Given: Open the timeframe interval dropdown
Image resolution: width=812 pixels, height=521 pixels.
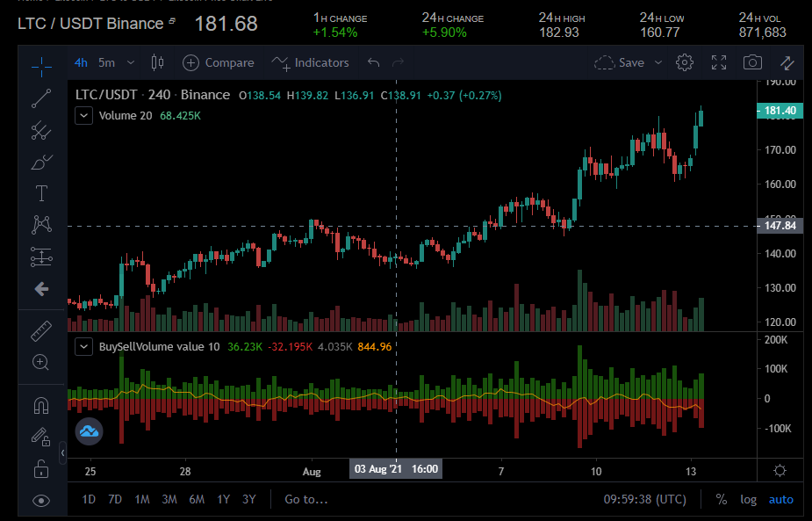Looking at the screenshot, I should (131, 62).
